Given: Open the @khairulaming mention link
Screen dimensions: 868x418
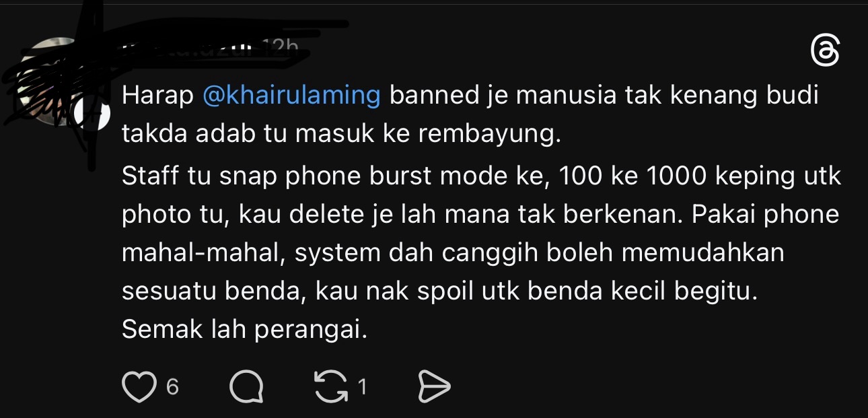Looking at the screenshot, I should pos(292,95).
